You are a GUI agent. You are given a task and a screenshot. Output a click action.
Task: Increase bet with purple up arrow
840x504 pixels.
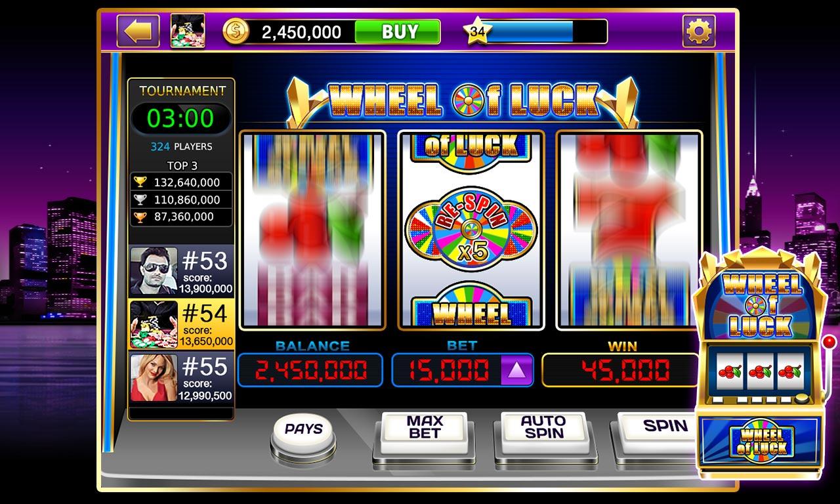(516, 371)
